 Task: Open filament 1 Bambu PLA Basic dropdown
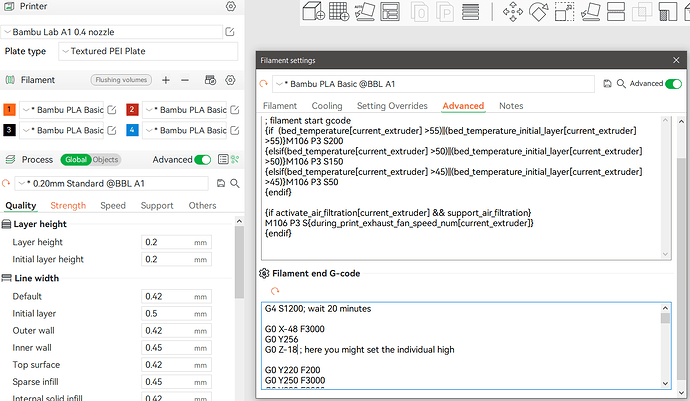click(x=62, y=110)
